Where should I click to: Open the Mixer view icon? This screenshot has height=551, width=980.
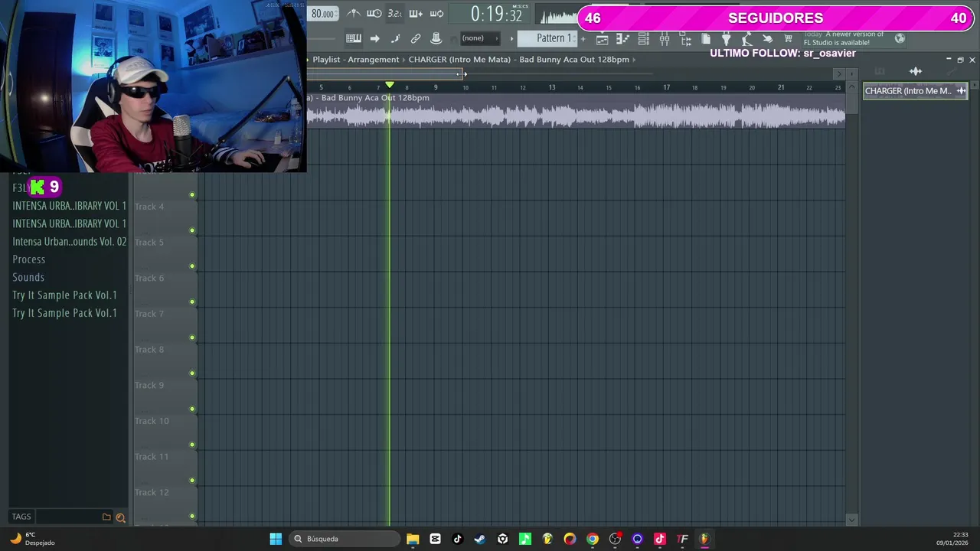pos(664,38)
